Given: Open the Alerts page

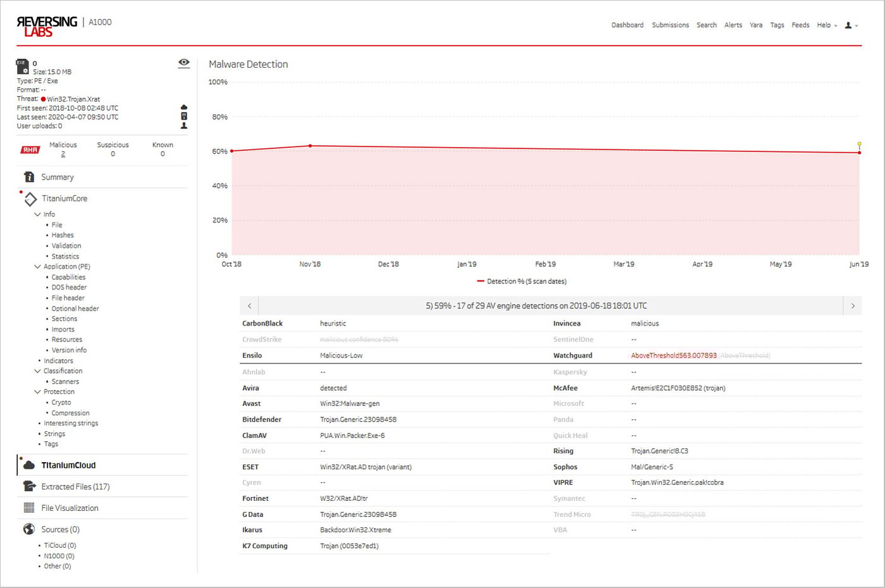Looking at the screenshot, I should (733, 25).
